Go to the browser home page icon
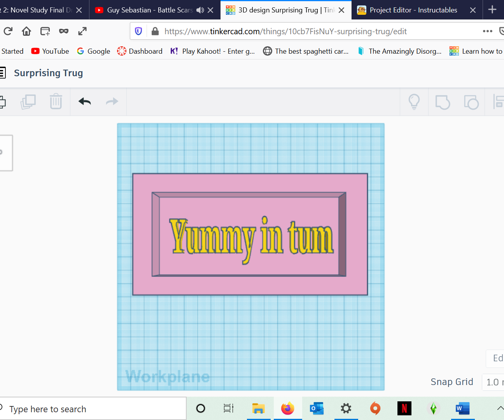The height and width of the screenshot is (420, 504). point(26,31)
